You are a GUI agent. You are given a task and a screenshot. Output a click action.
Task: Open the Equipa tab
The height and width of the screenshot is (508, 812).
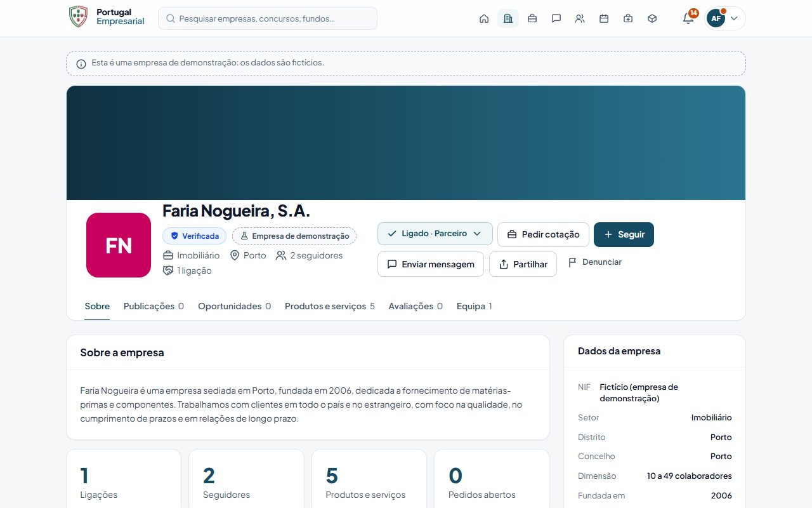475,307
